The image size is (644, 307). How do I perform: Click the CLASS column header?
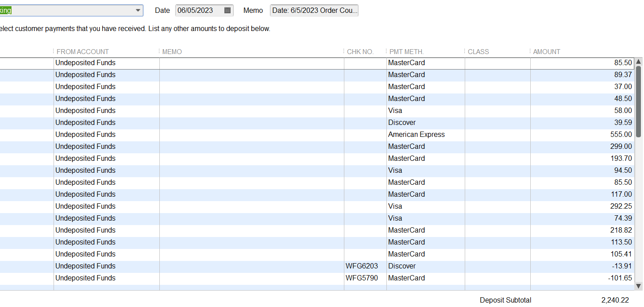coord(478,52)
